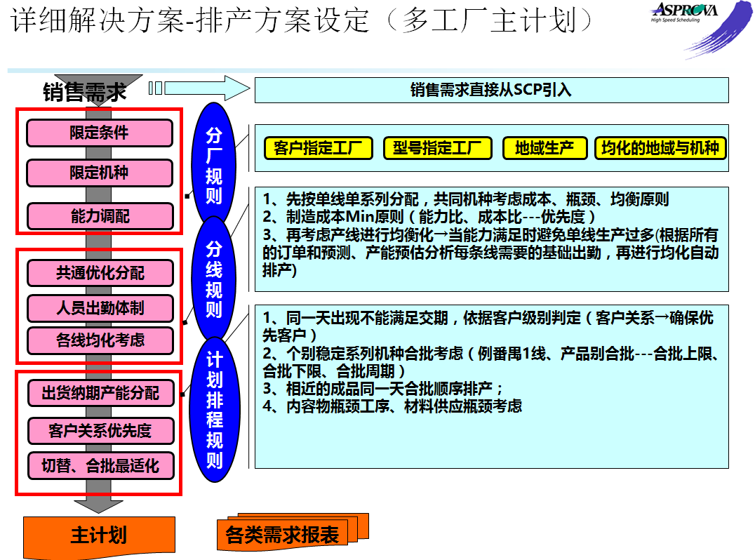The width and height of the screenshot is (755, 560).
Task: Click the line 相近的成品同一天合批顺序排产
Action: 383,388
